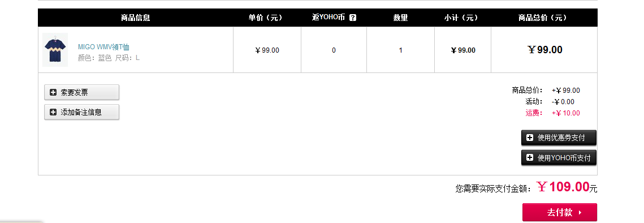Click the 数量 column header
644x223 pixels.
tap(400, 18)
